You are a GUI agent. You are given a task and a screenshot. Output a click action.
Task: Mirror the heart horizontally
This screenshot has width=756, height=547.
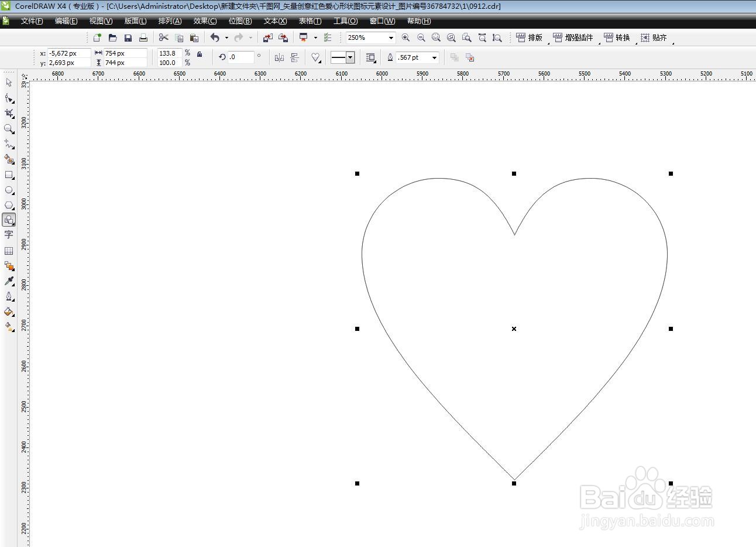click(x=279, y=57)
